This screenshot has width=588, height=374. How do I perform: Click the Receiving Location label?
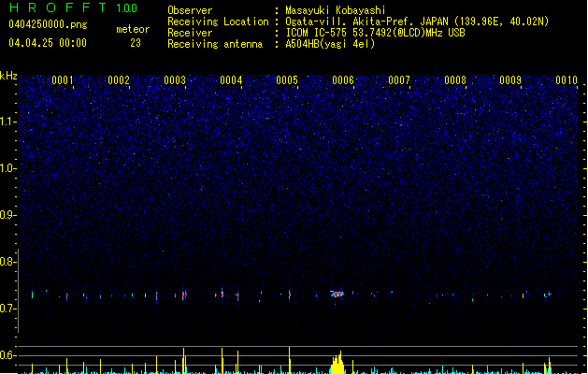tap(218, 22)
